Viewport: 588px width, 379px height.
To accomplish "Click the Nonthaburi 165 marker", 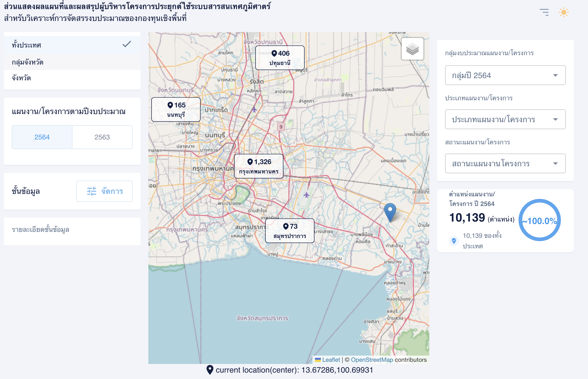I will (x=176, y=109).
